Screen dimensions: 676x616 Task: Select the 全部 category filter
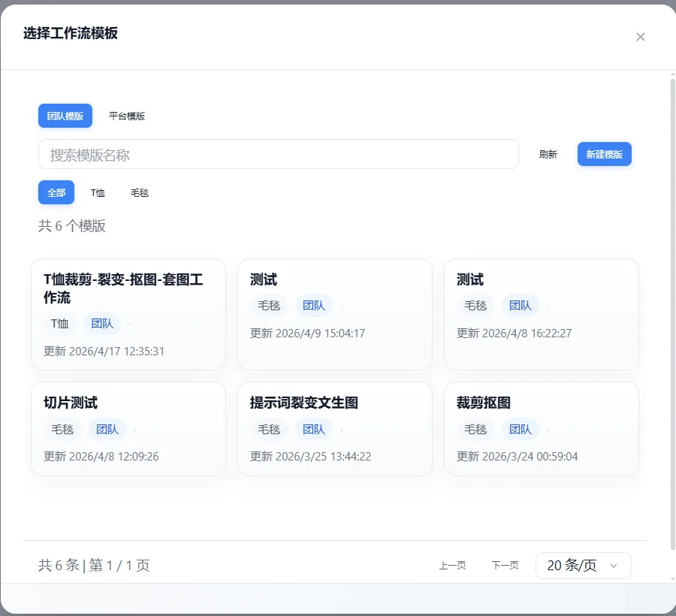(56, 192)
